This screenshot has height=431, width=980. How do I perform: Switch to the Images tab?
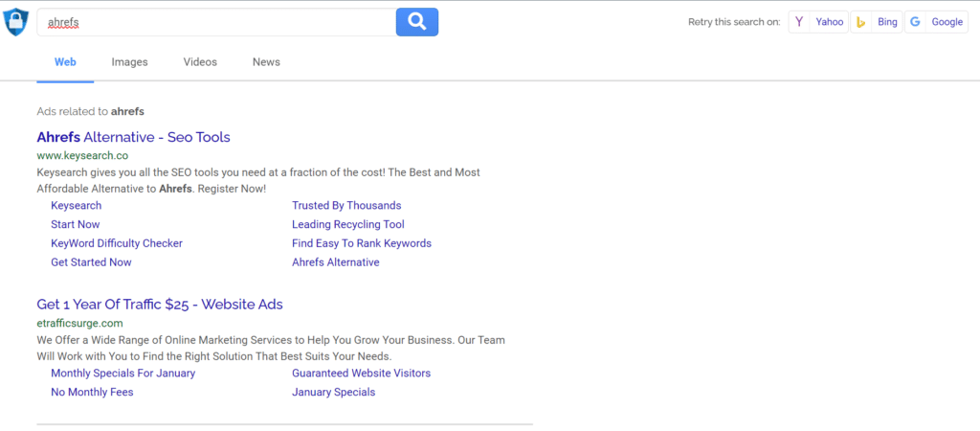[129, 62]
